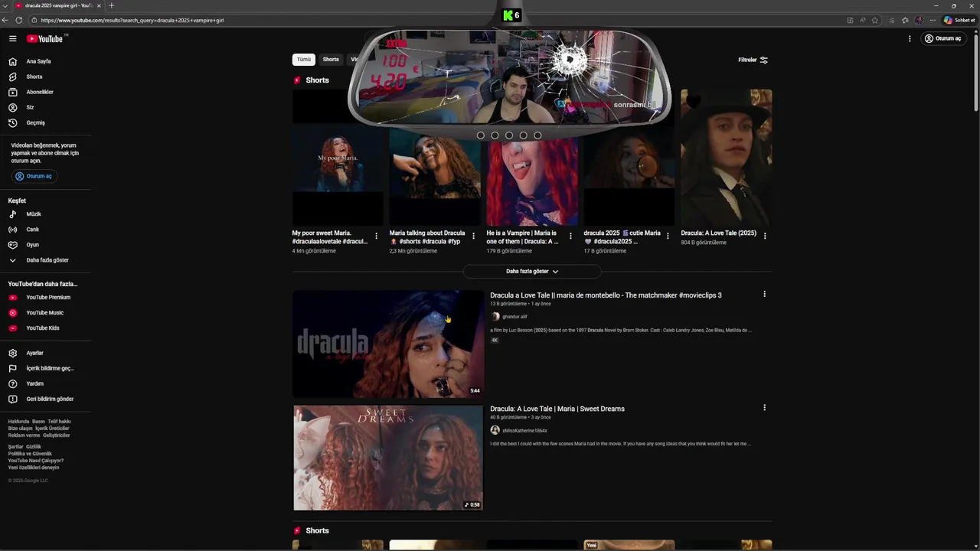The image size is (980, 551).
Task: Open Yardım help page
Action: click(x=46, y=383)
